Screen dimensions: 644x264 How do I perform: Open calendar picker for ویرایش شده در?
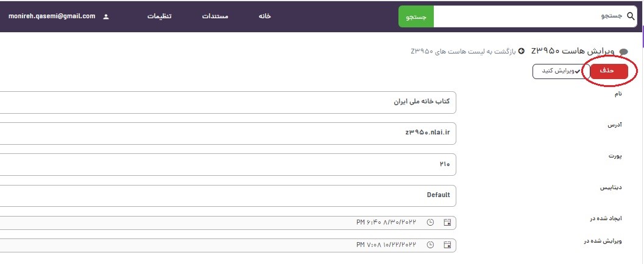coord(447,245)
